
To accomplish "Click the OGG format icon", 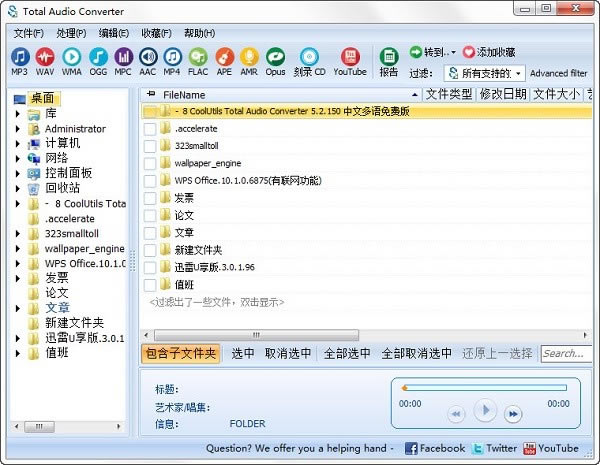I will (x=98, y=60).
